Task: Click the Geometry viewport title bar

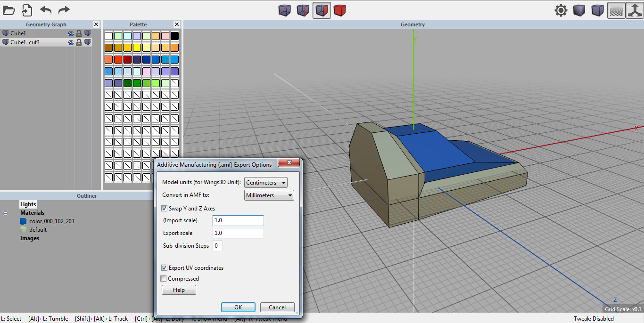Action: (x=413, y=24)
